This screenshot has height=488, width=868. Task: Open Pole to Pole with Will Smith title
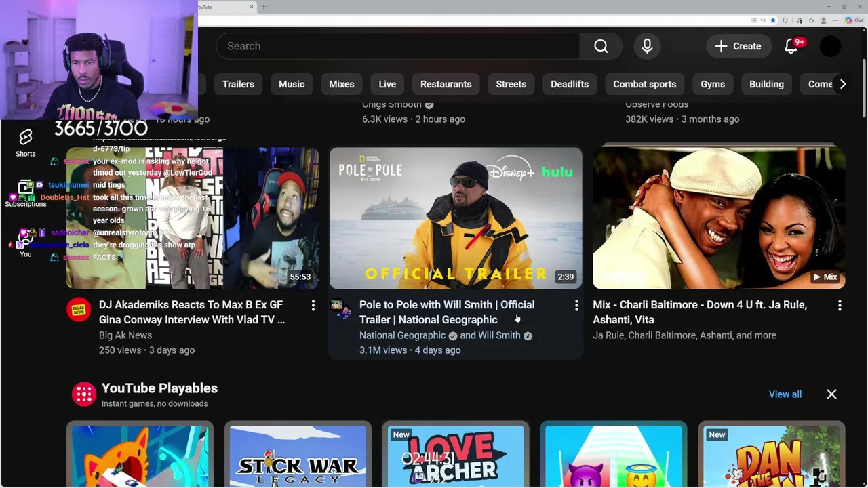[447, 312]
